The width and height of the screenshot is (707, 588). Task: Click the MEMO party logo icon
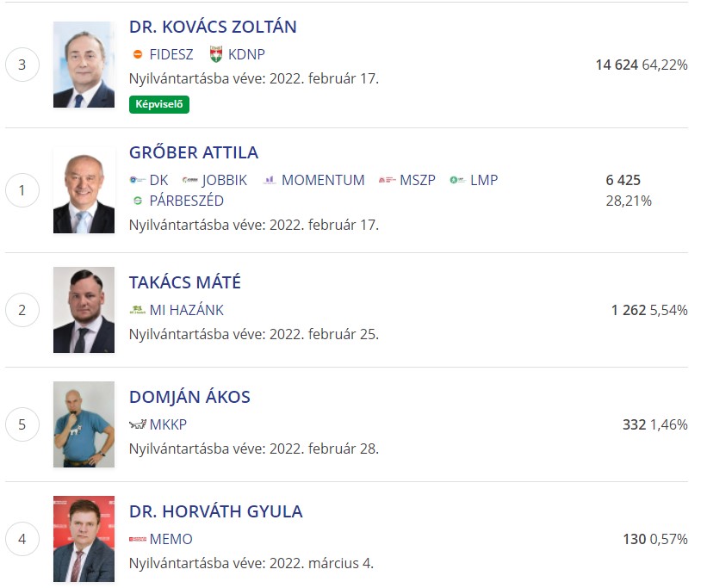pos(138,539)
